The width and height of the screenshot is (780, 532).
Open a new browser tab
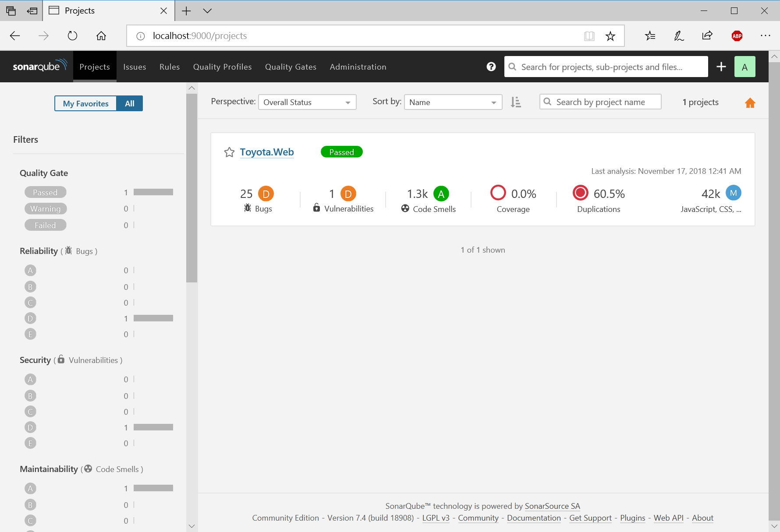186,11
